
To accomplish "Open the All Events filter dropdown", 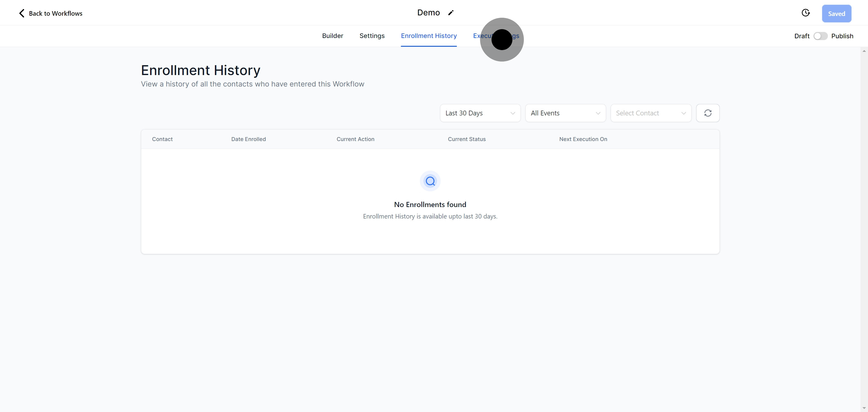I will pyautogui.click(x=565, y=113).
